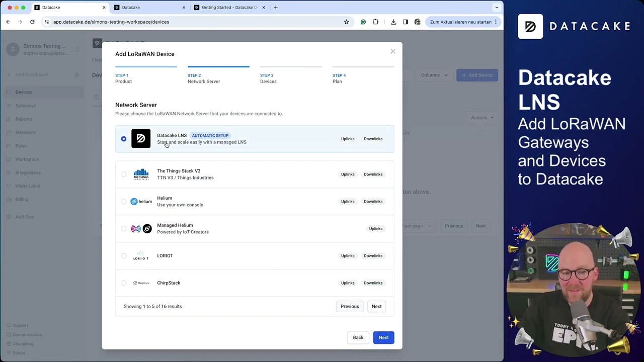Open the Documentation link
This screenshot has height=362, width=644.
coord(27,335)
